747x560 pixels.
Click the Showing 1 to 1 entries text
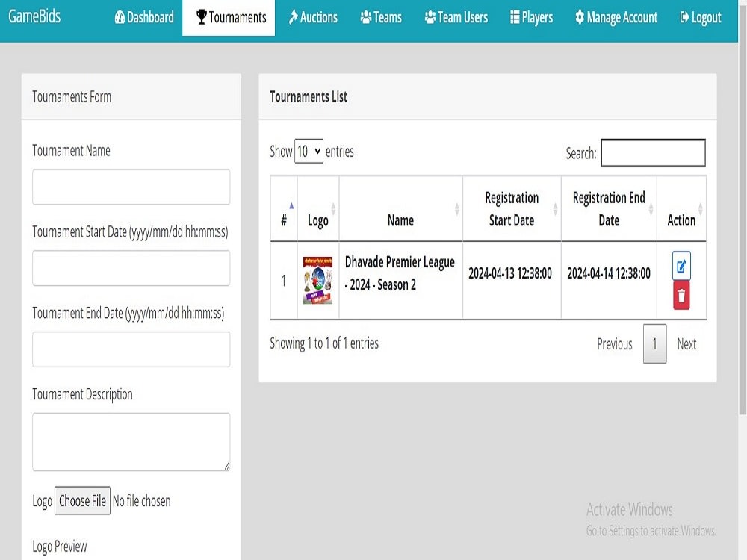[x=324, y=343]
